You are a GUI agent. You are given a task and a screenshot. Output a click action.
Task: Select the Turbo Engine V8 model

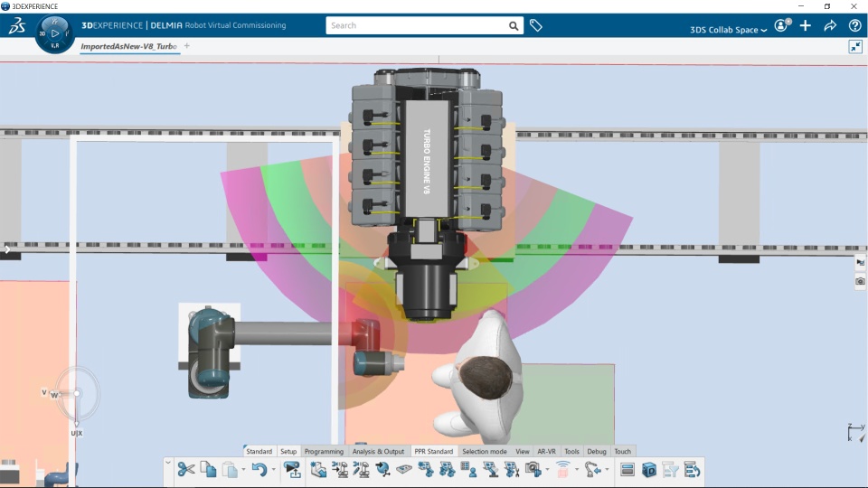click(427, 193)
